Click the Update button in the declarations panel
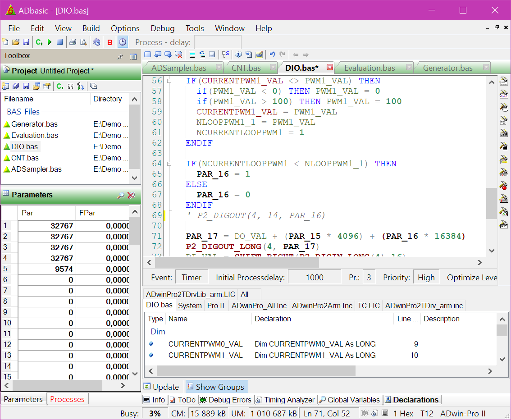Screen dimensions: 511x420 tap(162, 387)
